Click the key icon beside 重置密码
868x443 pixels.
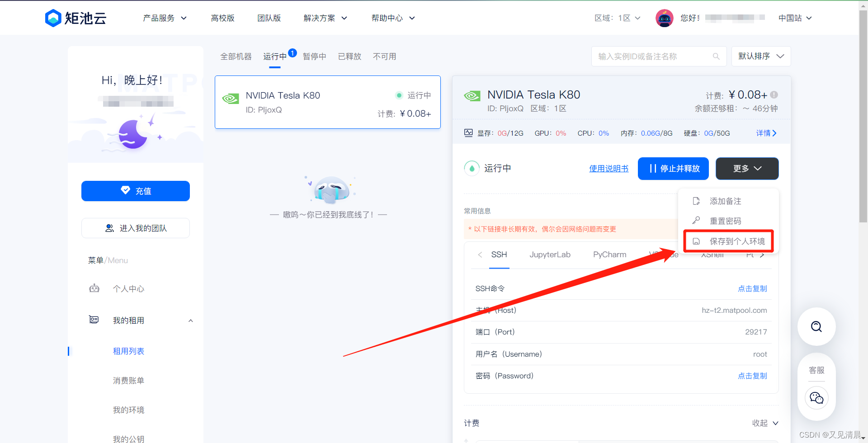(696, 221)
